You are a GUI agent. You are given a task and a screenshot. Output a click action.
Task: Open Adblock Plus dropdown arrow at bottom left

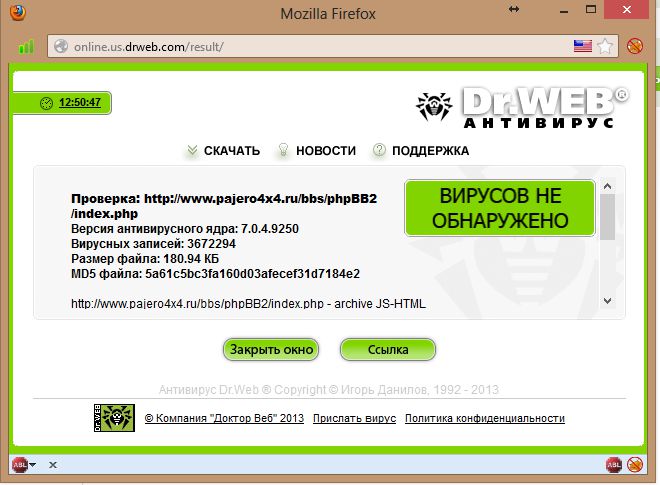32,465
